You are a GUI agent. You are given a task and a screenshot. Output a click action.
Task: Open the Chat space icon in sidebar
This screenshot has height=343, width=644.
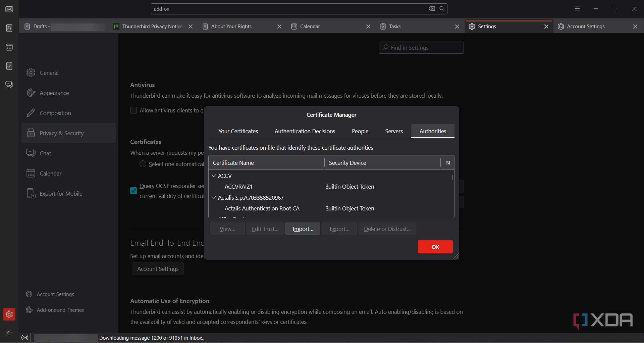click(x=9, y=85)
